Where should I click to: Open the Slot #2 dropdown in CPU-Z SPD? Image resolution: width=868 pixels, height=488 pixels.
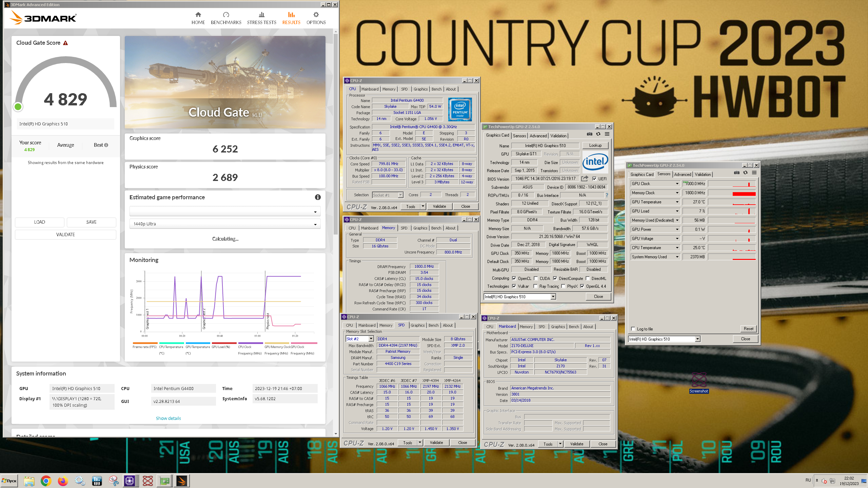[359, 339]
